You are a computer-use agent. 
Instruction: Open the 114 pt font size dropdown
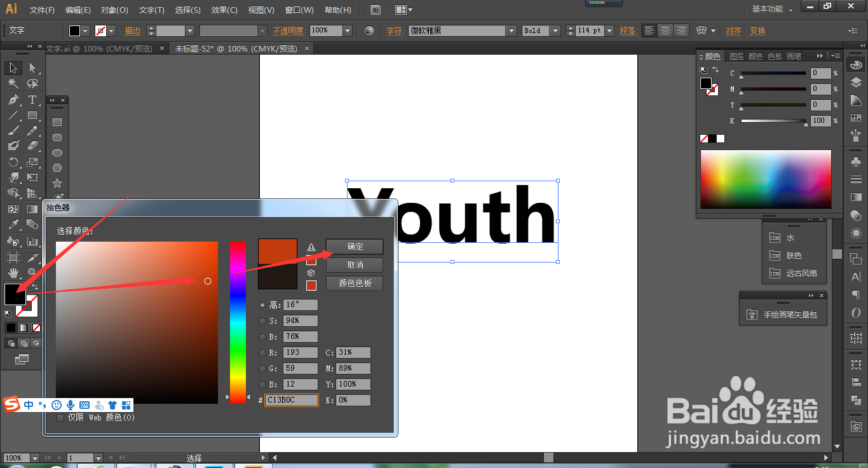click(609, 31)
